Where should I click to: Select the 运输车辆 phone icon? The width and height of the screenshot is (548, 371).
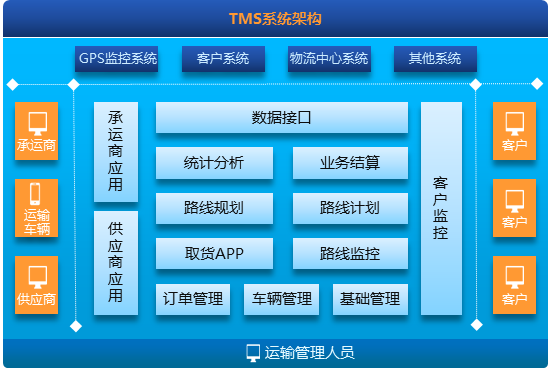[35, 194]
